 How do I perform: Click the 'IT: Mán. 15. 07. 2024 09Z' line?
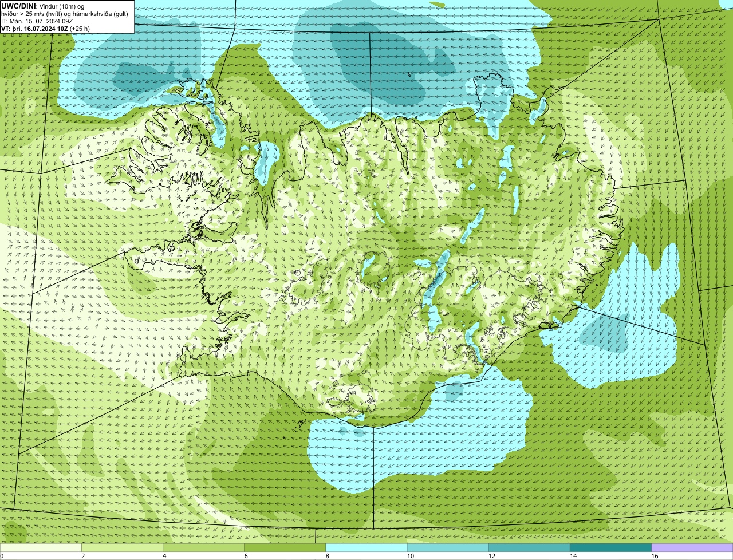[x=37, y=21]
